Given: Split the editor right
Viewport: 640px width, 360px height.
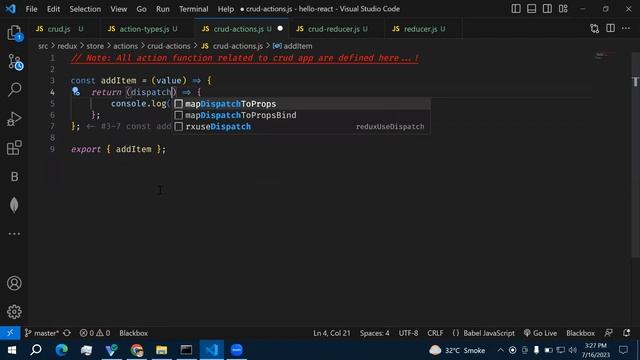Looking at the screenshot, I should click(x=610, y=28).
